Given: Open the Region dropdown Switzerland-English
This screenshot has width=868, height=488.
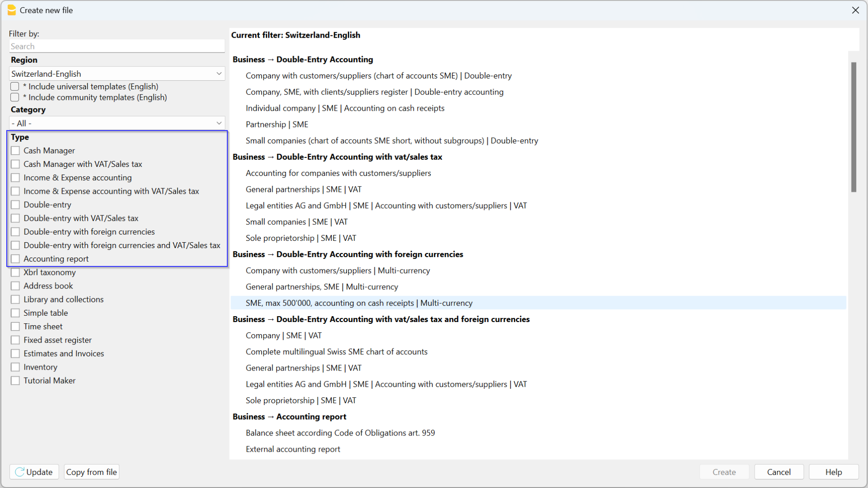Looking at the screenshot, I should [117, 74].
